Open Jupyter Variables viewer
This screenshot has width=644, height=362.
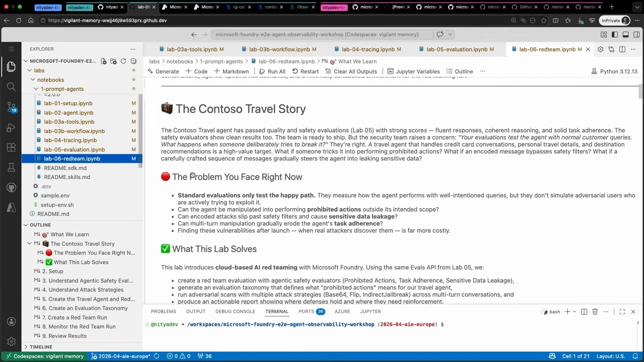[413, 71]
